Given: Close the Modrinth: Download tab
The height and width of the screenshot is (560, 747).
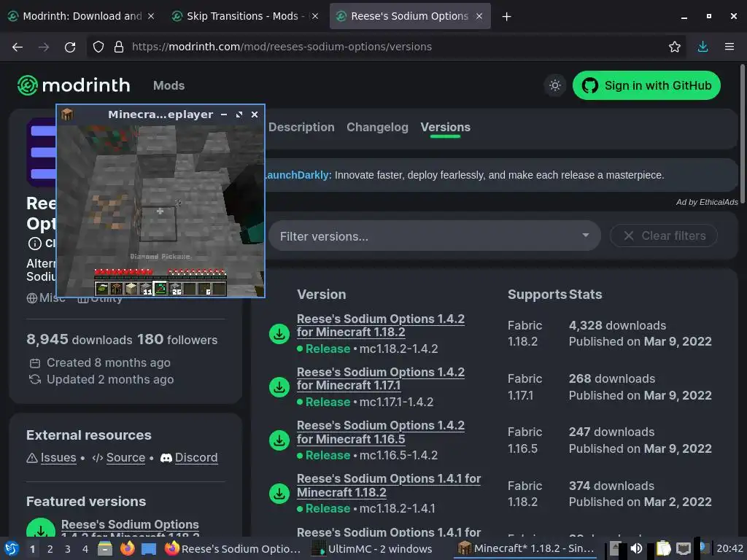Looking at the screenshot, I should coord(151,16).
